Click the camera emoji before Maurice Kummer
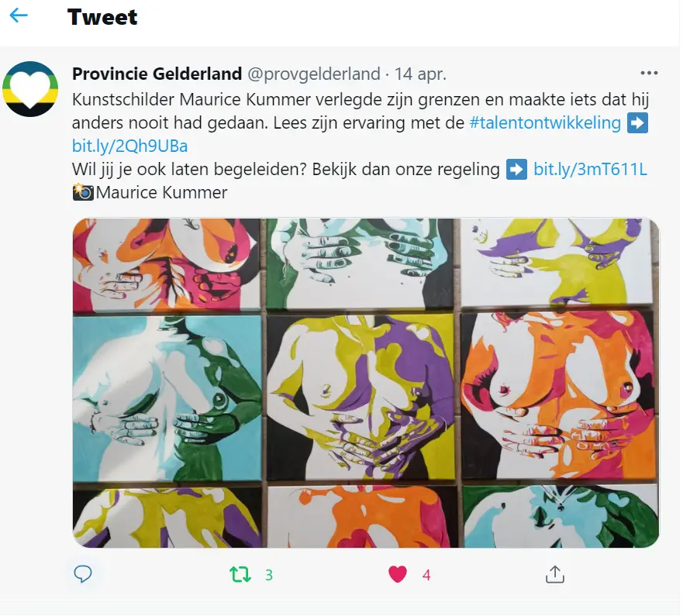Image resolution: width=690 pixels, height=616 pixels. pos(83,192)
